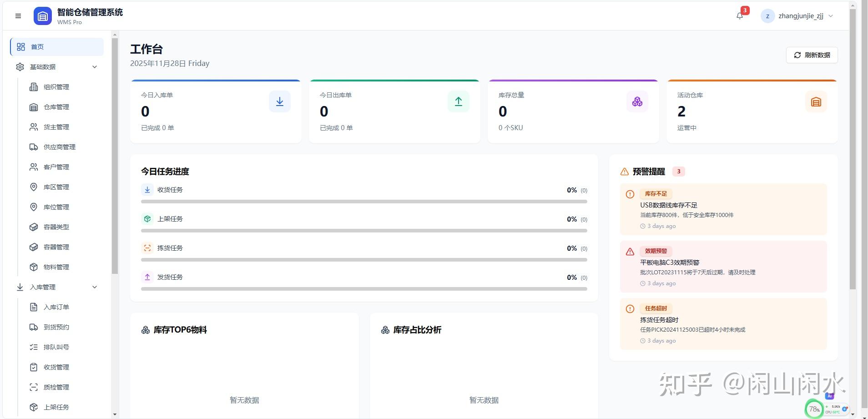This screenshot has width=868, height=419.
Task: Collapse the 入库管理 menu chevron
Action: pos(95,287)
